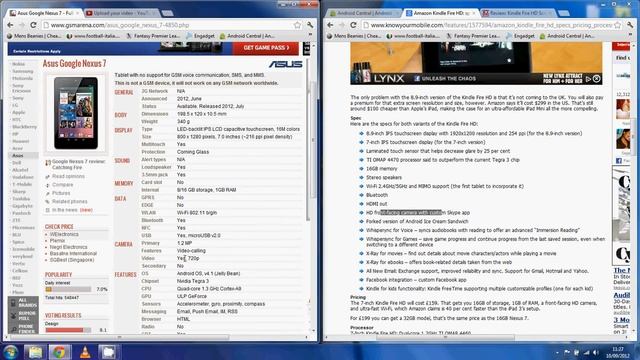
Task: Select Samsung in GSMArena brand list
Action: coord(22,71)
